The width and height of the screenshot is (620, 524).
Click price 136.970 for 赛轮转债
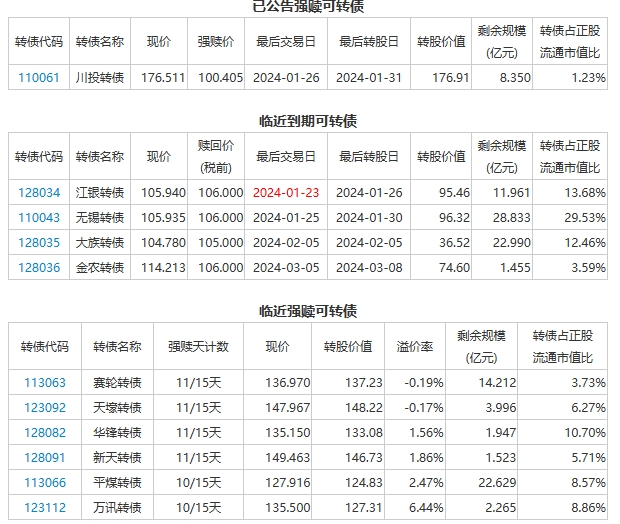point(288,383)
